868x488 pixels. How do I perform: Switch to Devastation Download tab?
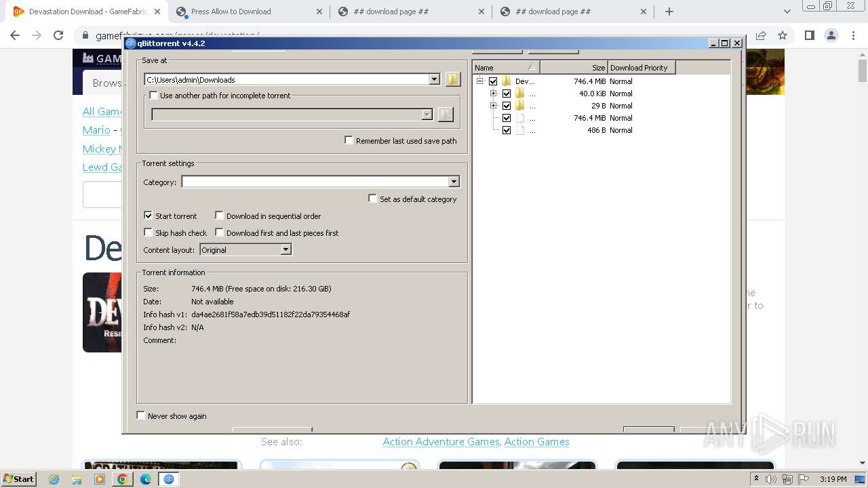pos(87,12)
